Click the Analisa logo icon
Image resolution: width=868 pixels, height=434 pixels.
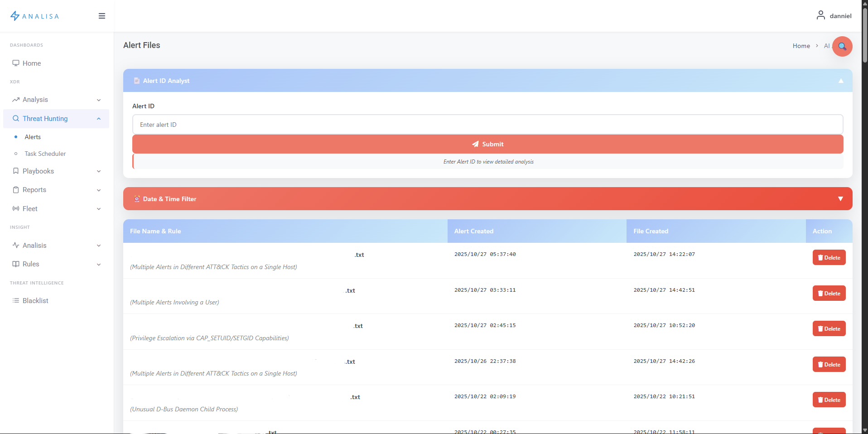tap(15, 15)
